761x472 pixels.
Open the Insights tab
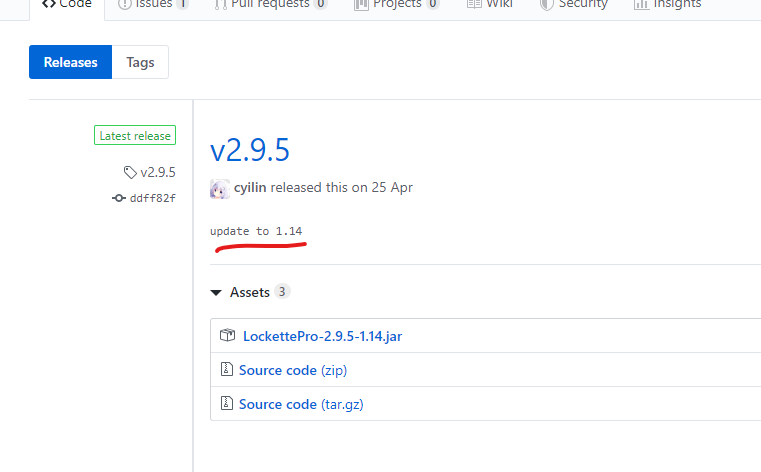click(x=667, y=4)
